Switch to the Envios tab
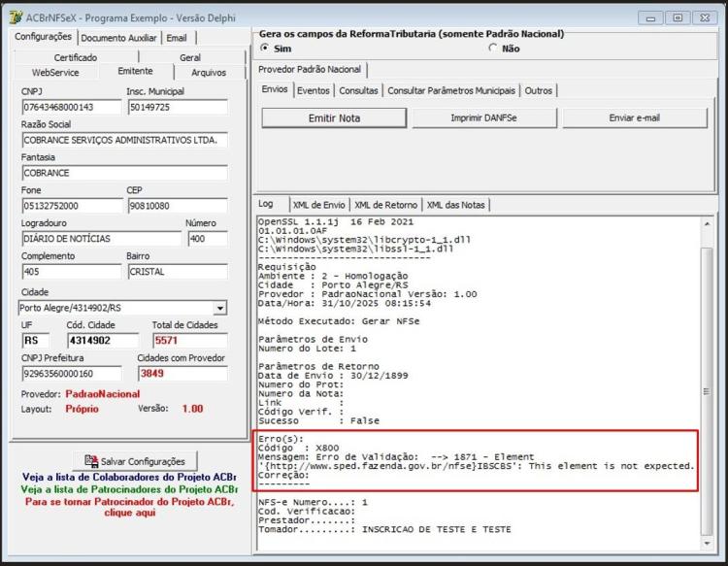 click(x=275, y=89)
